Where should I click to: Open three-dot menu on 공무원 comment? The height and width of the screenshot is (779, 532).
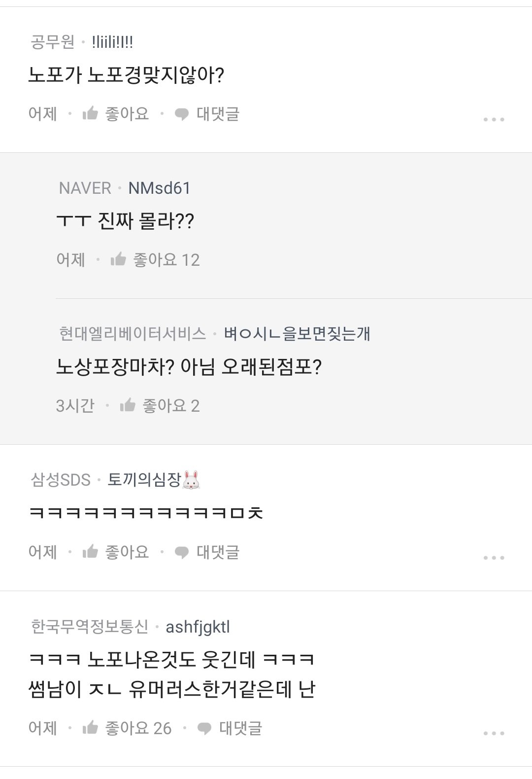click(494, 119)
